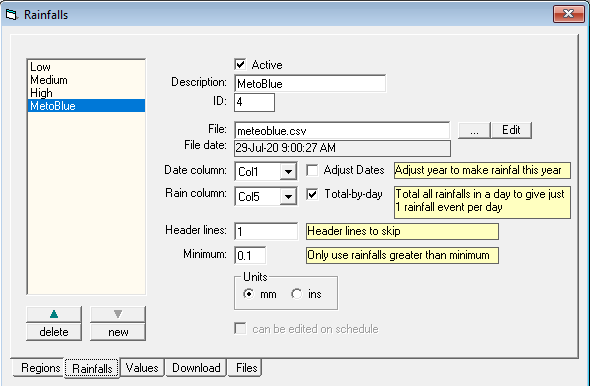Click the File date field
Image resolution: width=590 pixels, height=386 pixels.
(x=342, y=148)
